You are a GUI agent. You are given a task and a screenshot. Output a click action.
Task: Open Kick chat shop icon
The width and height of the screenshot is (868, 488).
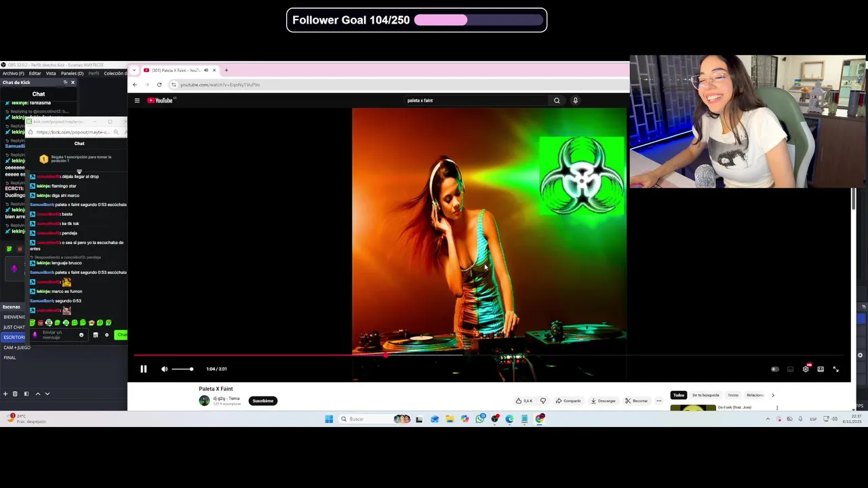tap(96, 335)
